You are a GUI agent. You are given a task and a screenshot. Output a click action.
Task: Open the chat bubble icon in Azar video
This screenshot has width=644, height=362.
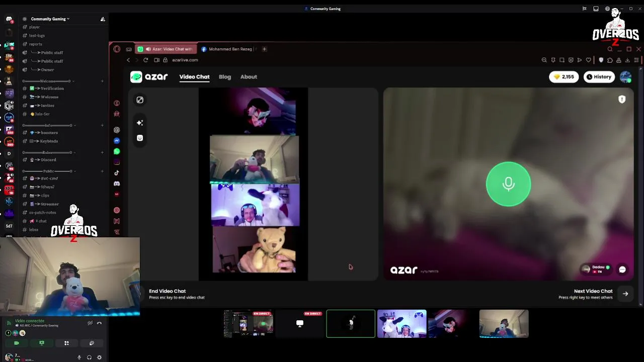[622, 269]
